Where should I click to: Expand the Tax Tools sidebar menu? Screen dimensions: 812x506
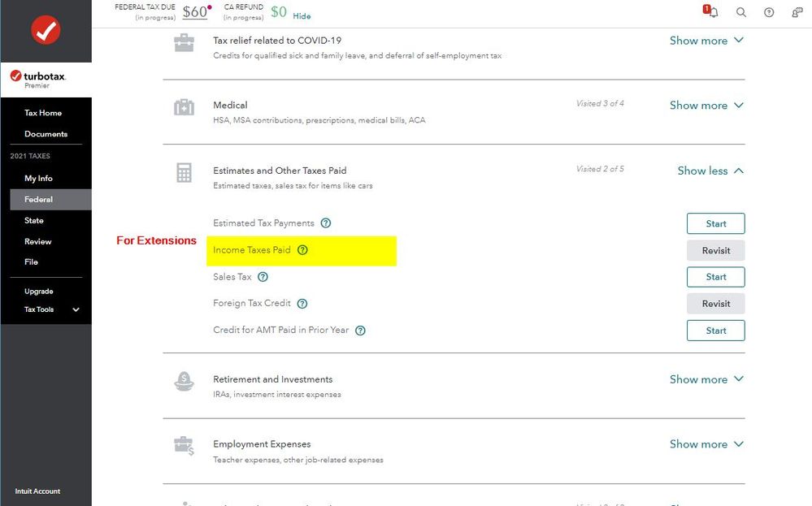point(51,309)
